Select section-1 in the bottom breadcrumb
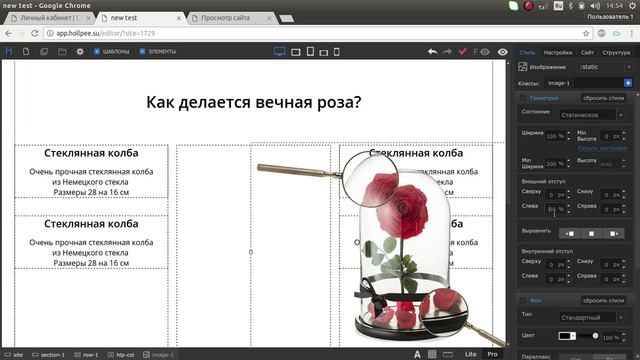640x360 pixels. coord(49,355)
